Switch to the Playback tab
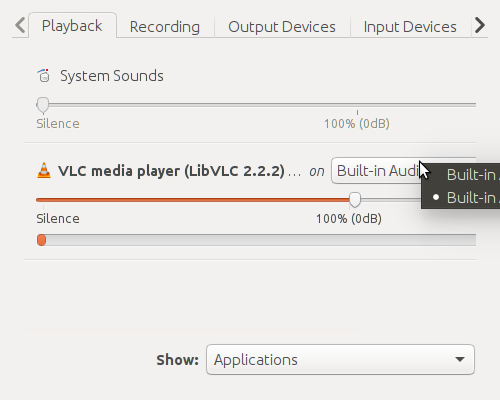 [x=72, y=26]
